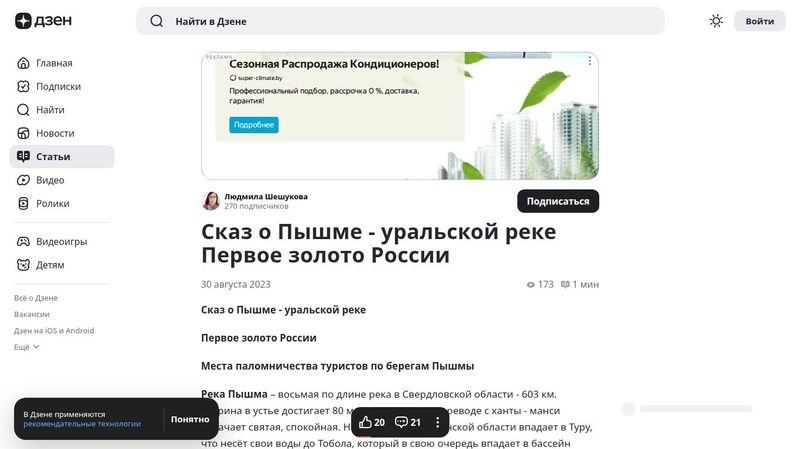Open the Детям section

pyautogui.click(x=49, y=265)
